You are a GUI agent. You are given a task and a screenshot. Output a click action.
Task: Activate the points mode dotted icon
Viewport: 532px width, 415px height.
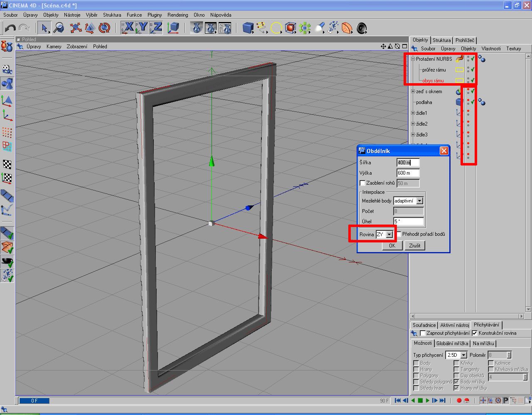point(7,132)
